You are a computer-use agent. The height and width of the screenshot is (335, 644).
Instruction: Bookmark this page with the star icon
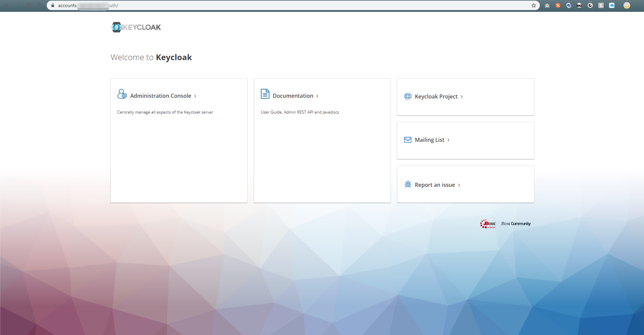point(534,5)
